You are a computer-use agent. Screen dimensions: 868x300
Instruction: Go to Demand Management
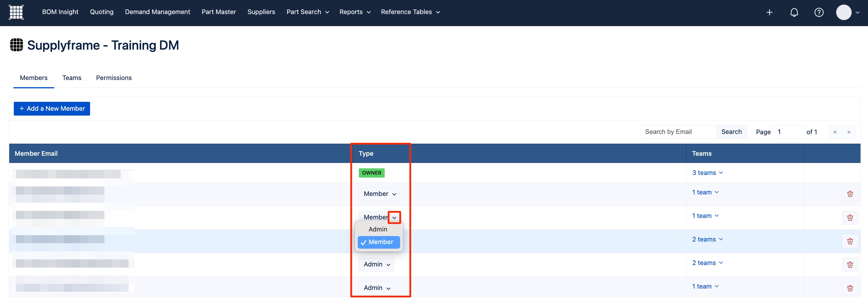click(x=157, y=12)
